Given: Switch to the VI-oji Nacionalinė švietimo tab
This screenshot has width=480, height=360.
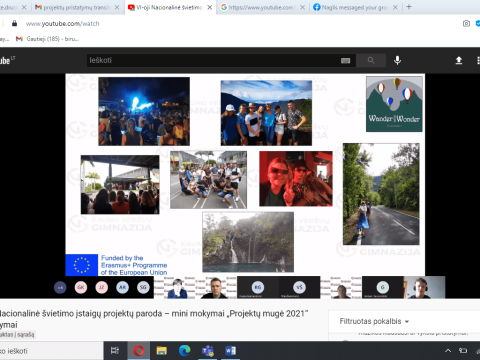Looking at the screenshot, I should tap(169, 7).
